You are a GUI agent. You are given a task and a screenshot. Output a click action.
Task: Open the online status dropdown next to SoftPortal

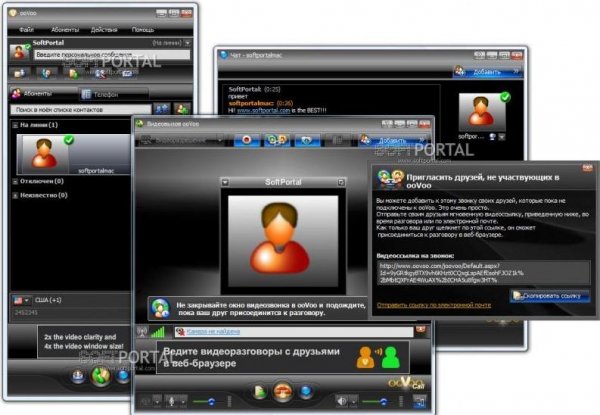pyautogui.click(x=187, y=43)
